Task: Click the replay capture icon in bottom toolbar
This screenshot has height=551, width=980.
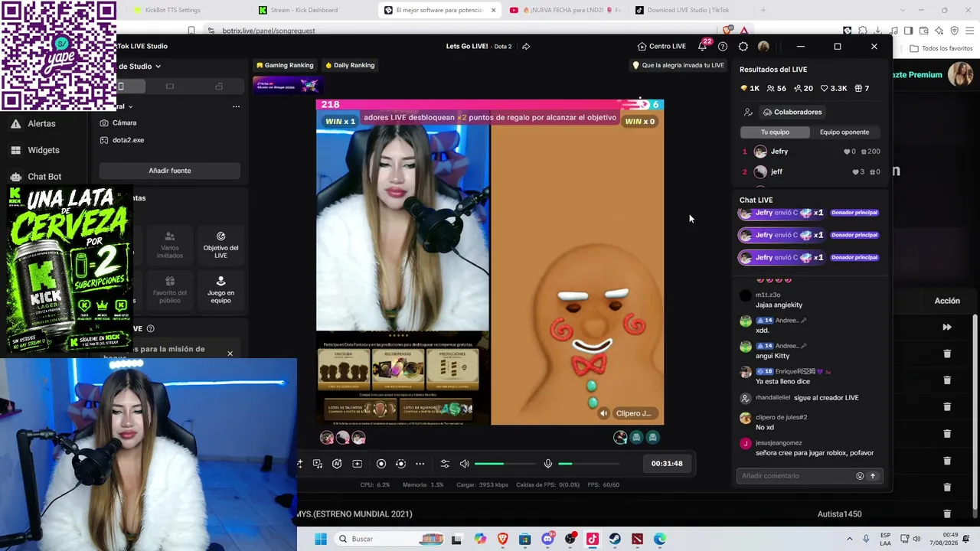Action: point(400,464)
